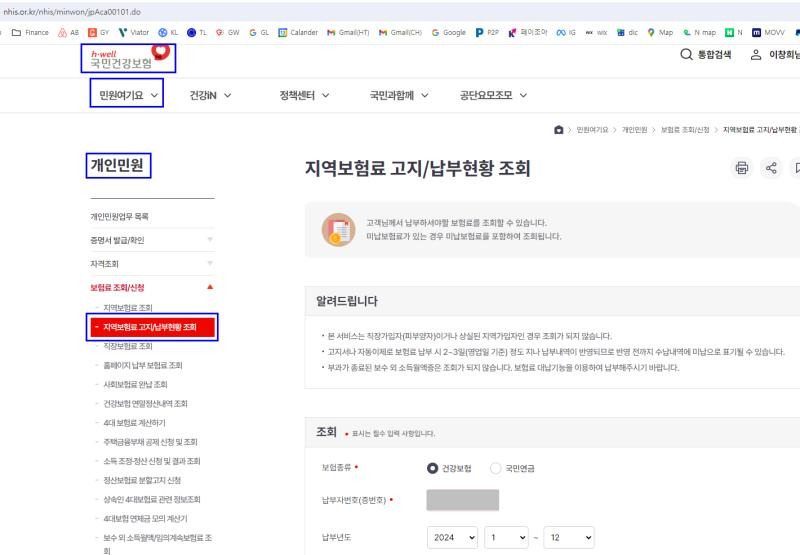This screenshot has height=555, width=800.
Task: Click the 국민건강보험 h-well logo
Action: 128,58
